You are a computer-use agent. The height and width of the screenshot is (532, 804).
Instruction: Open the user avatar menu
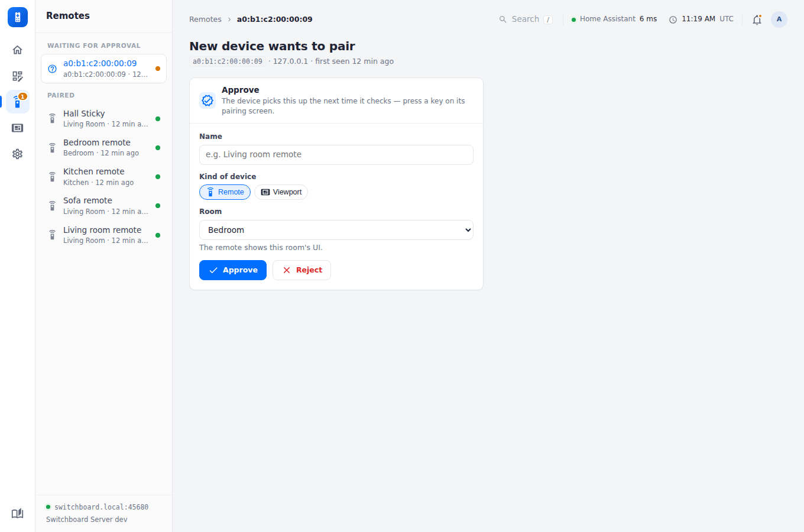pos(779,20)
